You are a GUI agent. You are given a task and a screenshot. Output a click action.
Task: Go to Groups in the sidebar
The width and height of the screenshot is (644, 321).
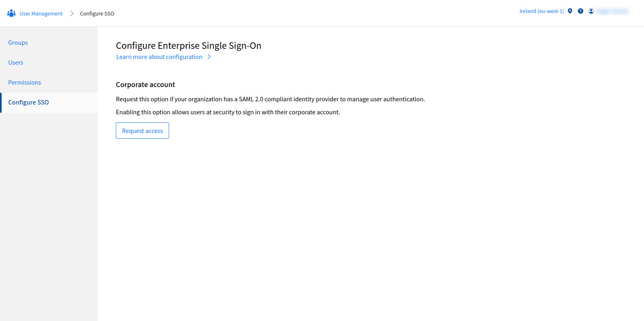point(18,43)
